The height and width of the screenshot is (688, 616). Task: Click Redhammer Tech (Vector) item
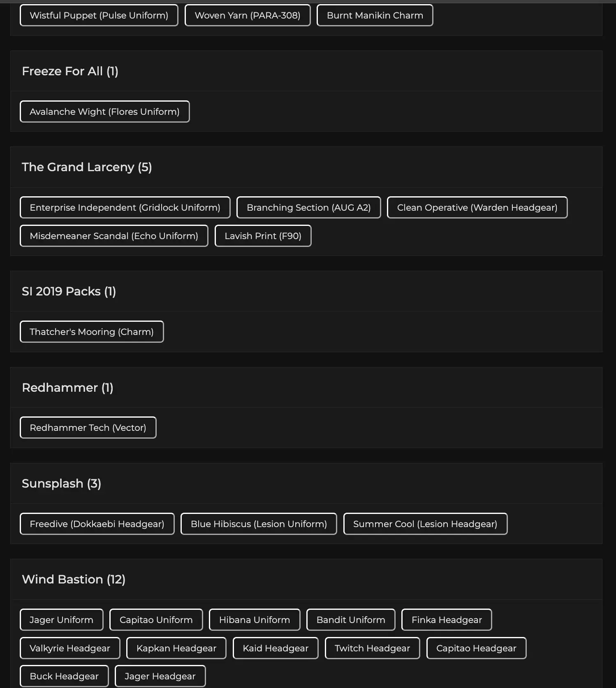pos(88,428)
